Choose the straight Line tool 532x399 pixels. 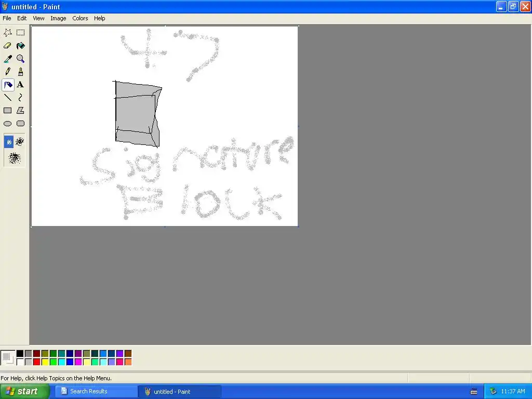click(x=7, y=98)
